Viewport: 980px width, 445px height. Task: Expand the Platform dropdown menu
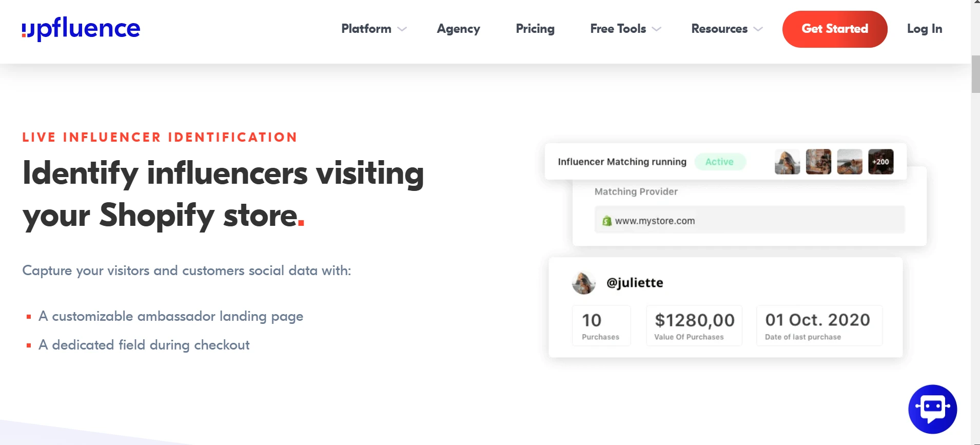[374, 29]
